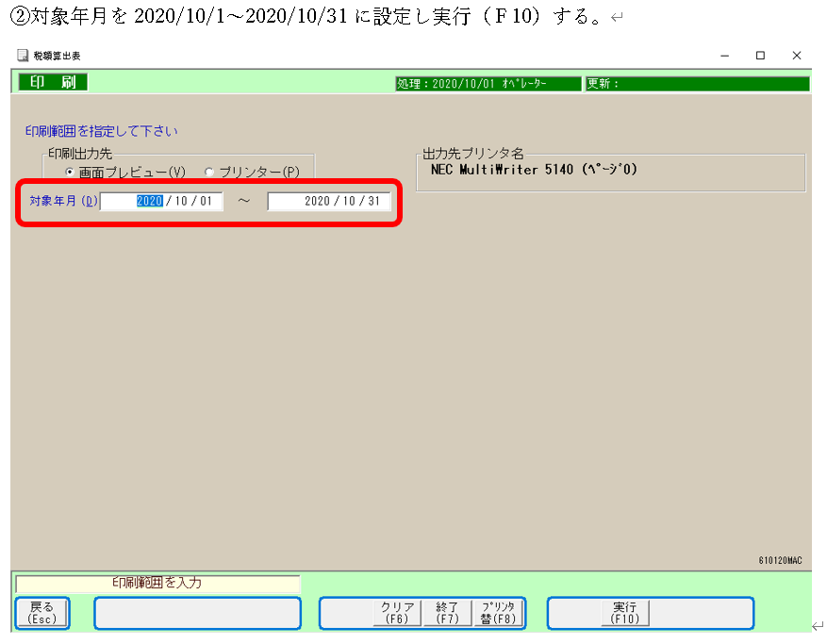Select the プリンター(P) radio button
The height and width of the screenshot is (644, 827).
pos(209,172)
